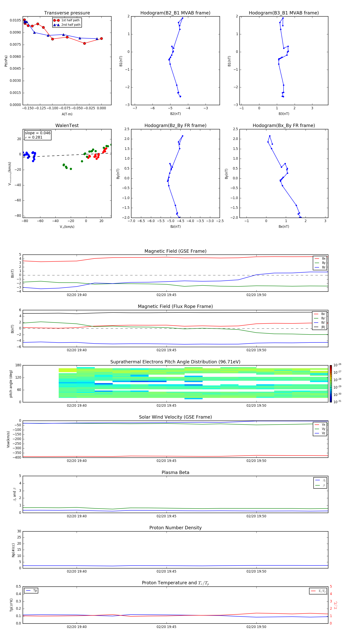Select 'Bz' in the GSE magnetic field legend
The image size is (351, 644).
tap(320, 267)
